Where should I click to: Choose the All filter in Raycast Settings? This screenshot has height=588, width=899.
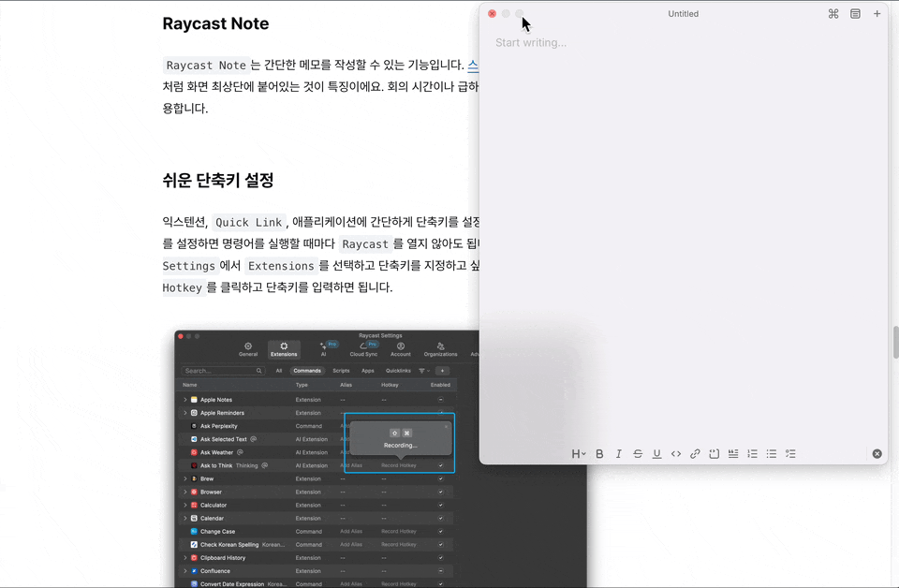coord(279,371)
